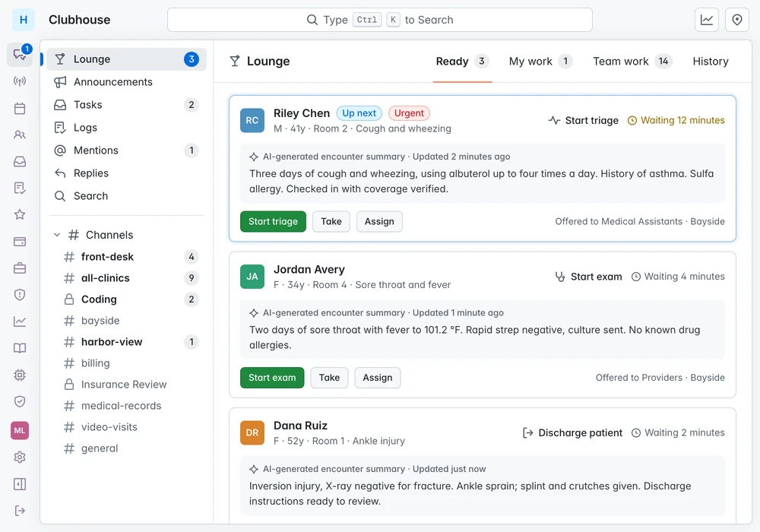Open the all-clinics channel

coord(131,278)
